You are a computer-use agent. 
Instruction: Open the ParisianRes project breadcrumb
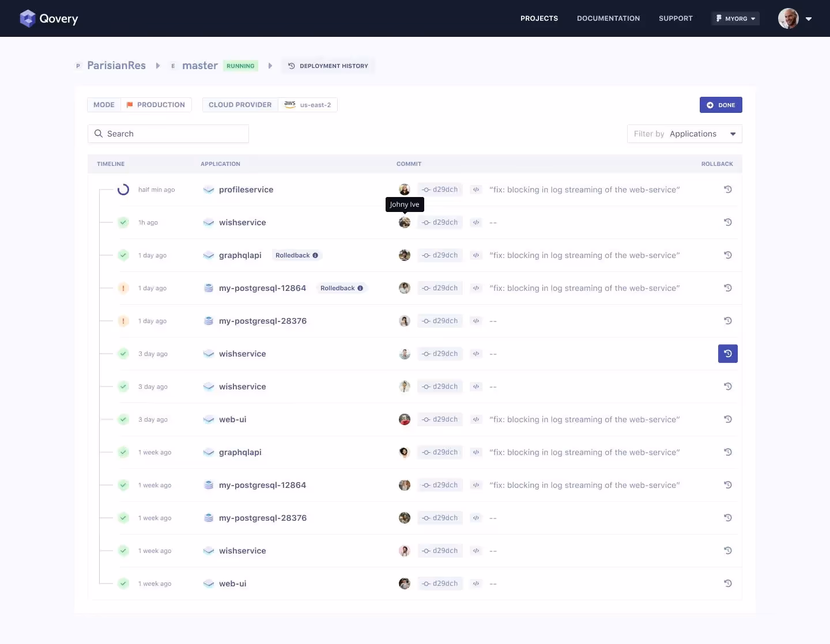point(116,66)
